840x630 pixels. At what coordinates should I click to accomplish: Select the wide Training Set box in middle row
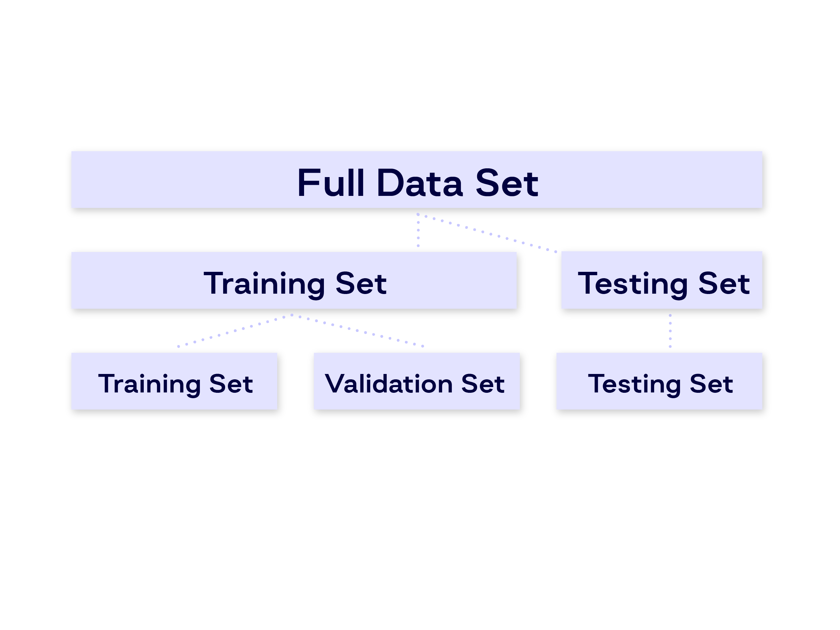point(294,280)
